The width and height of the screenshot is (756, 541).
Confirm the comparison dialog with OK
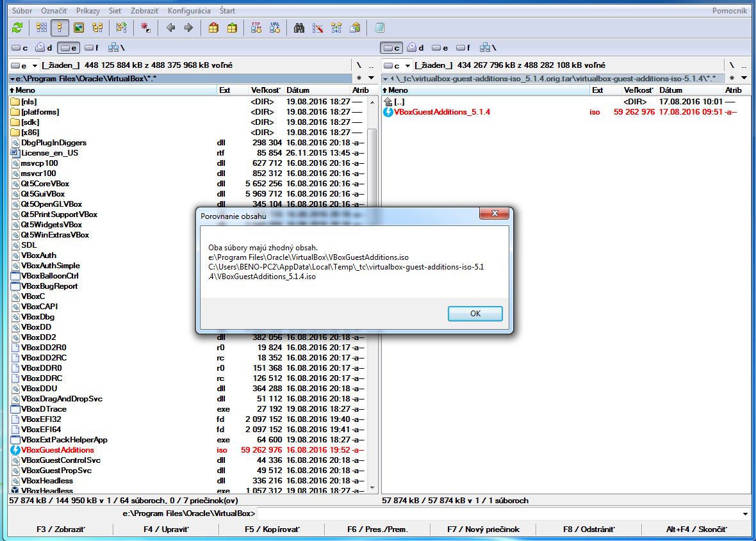click(x=475, y=314)
